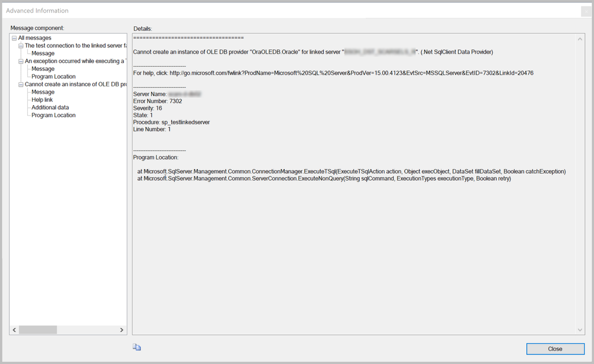Click the 'Server Name:' line in details
This screenshot has width=594, height=364.
pos(167,95)
